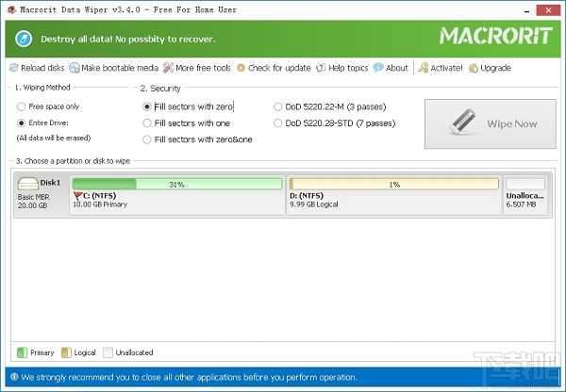Click 'D: (NTFS)' partition name
The image size is (566, 392).
307,196
